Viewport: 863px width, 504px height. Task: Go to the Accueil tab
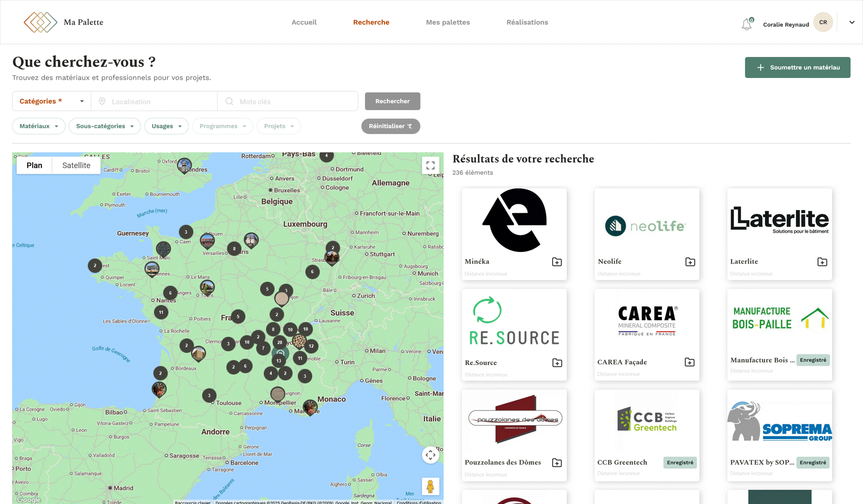click(304, 22)
